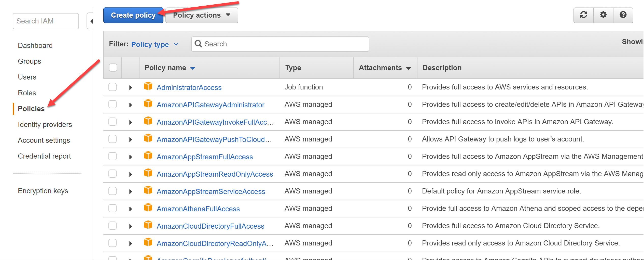Open the Policy type filter dropdown
Screen dimensions: 644x260
click(x=155, y=44)
